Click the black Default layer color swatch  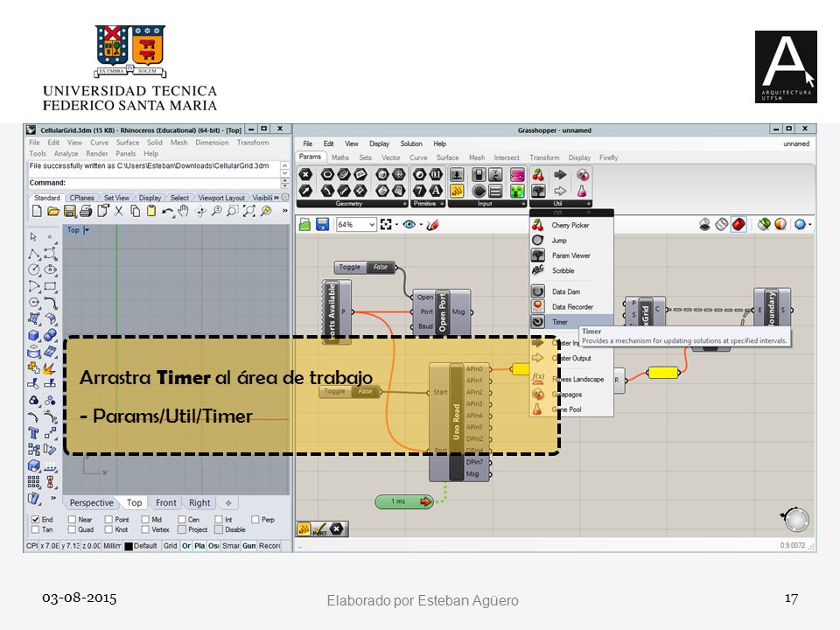click(x=129, y=546)
